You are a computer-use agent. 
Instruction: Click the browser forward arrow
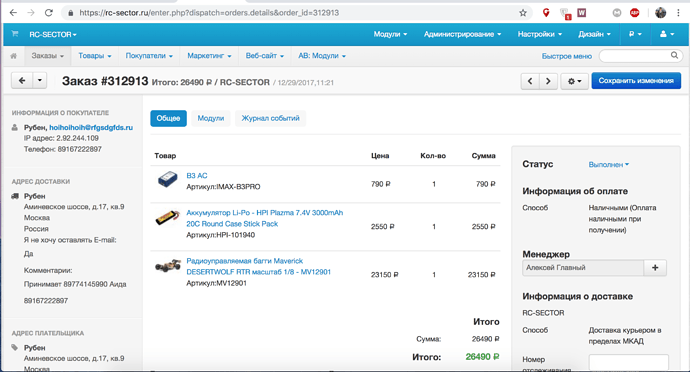coord(31,13)
